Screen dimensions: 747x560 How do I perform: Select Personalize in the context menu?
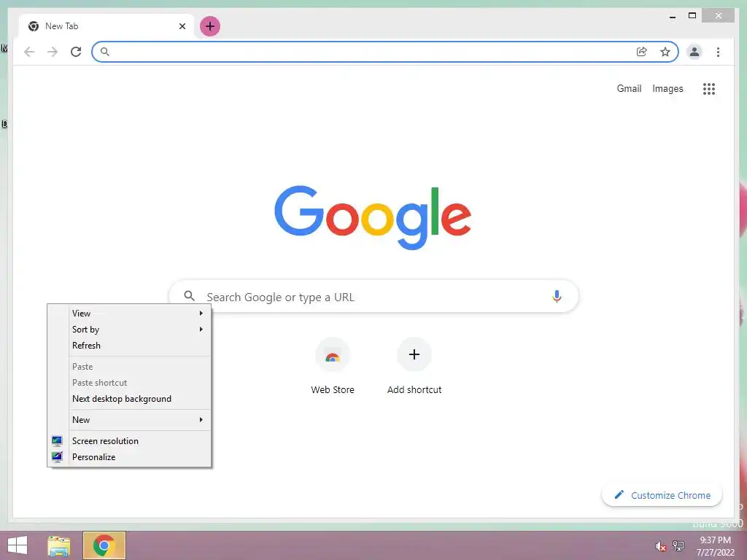[129, 457]
